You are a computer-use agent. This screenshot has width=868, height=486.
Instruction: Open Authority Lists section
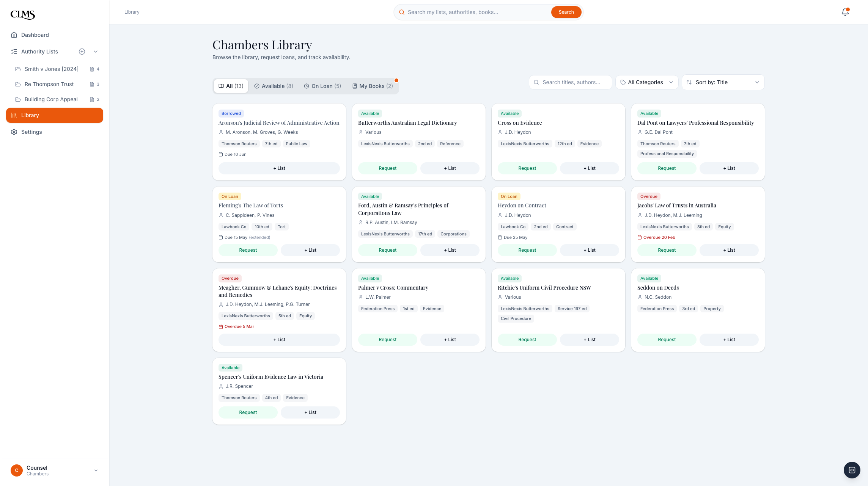(x=39, y=52)
